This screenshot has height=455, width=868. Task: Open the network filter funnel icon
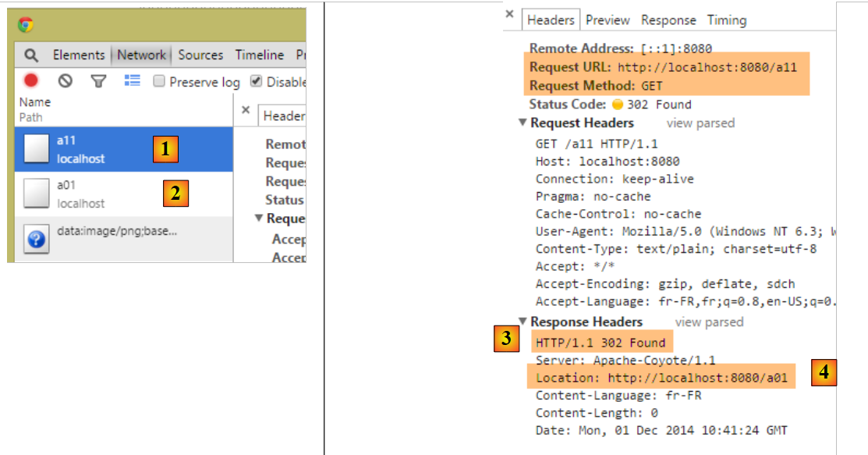(98, 80)
